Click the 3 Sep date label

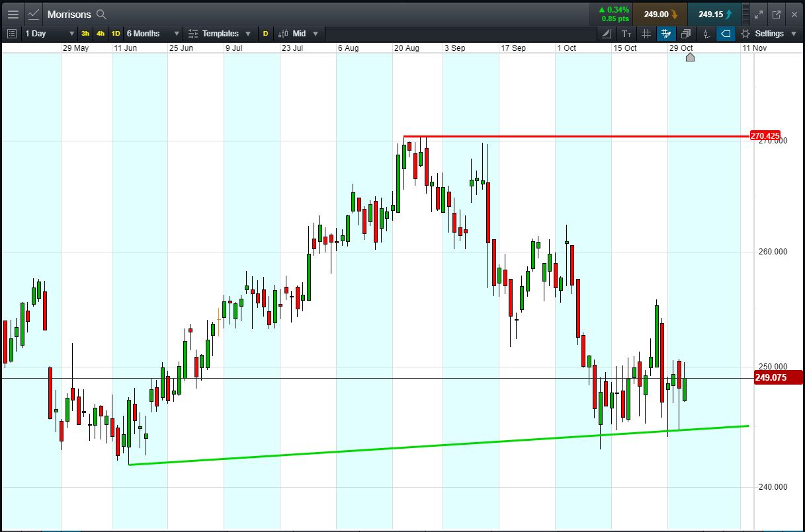(x=455, y=48)
